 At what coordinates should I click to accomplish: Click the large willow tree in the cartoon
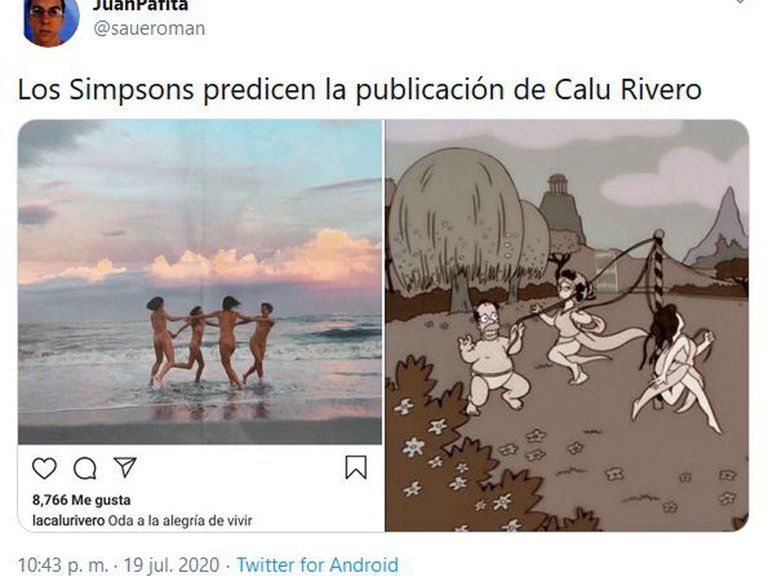click(456, 223)
